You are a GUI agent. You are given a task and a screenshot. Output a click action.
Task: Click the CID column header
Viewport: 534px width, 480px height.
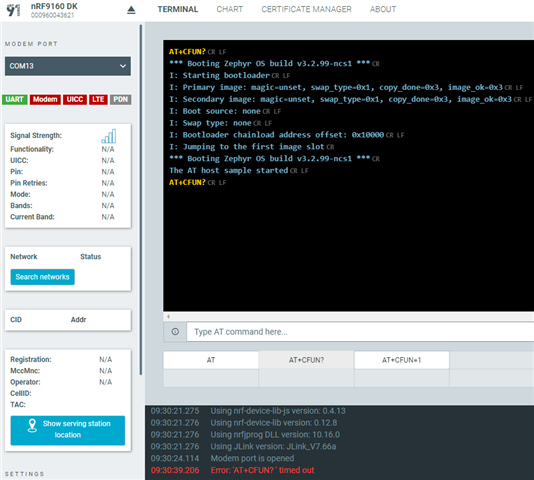click(16, 320)
